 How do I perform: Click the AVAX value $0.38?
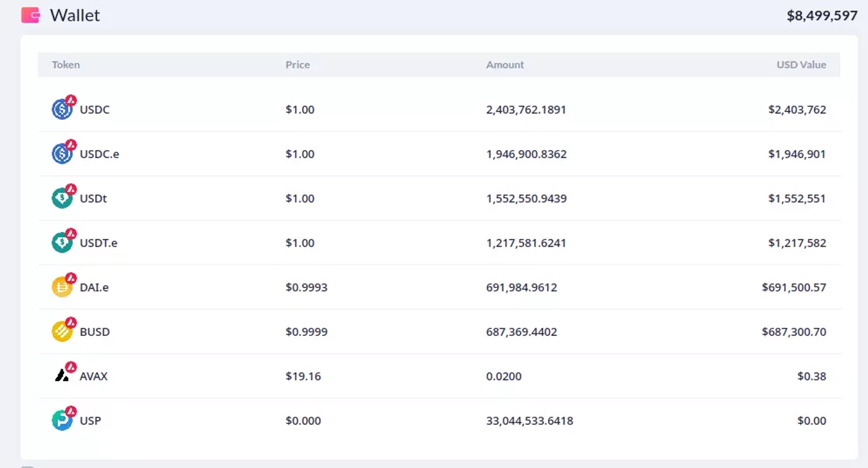point(811,377)
